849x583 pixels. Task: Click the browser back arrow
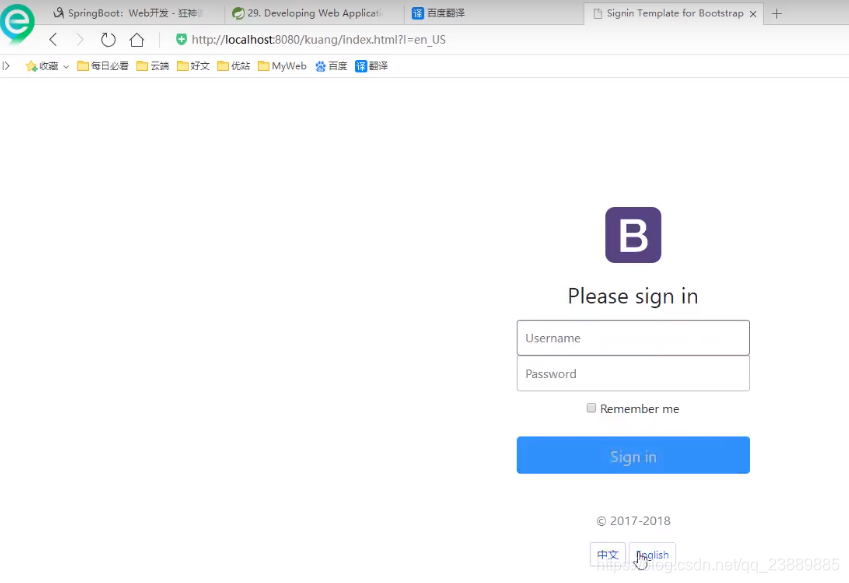[x=53, y=40]
